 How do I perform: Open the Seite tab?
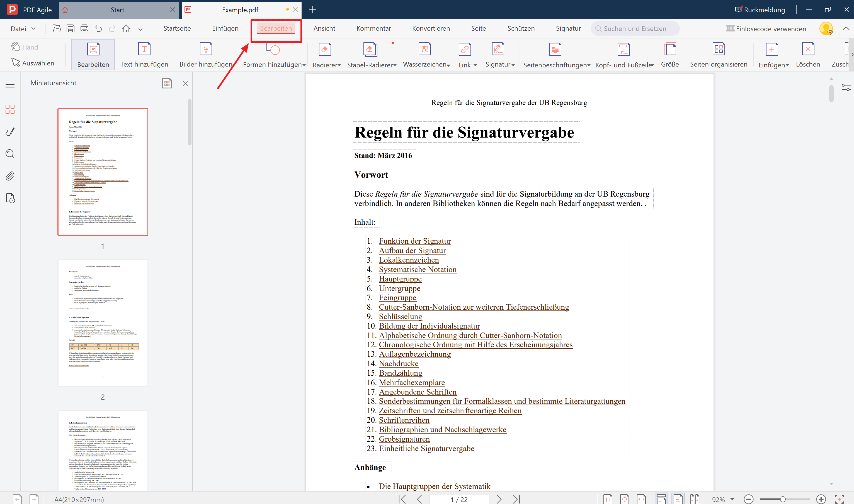478,28
